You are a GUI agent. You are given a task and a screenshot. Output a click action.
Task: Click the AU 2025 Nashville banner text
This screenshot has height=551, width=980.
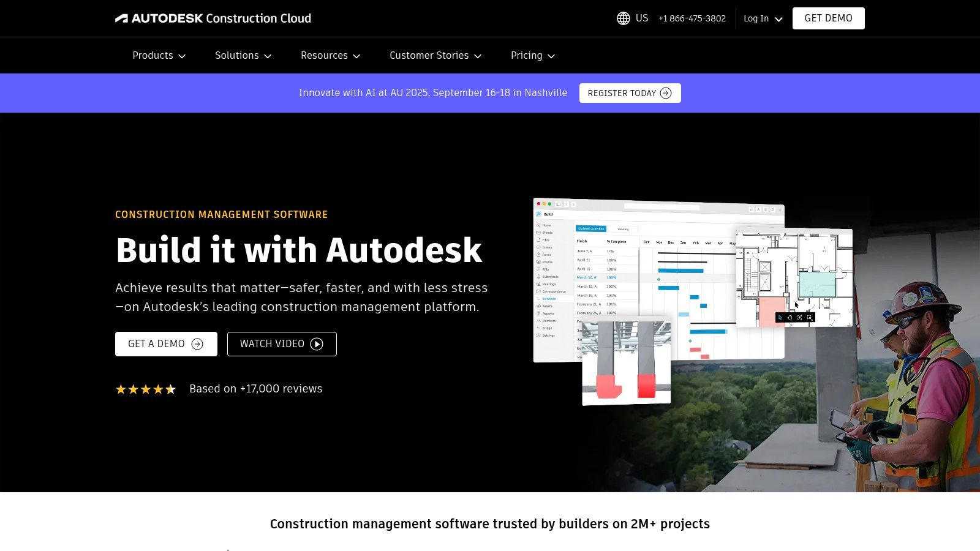[x=433, y=93]
